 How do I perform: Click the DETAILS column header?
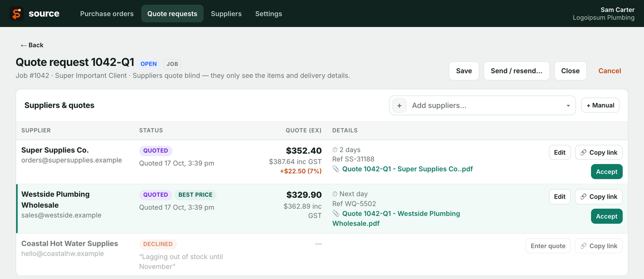345,131
